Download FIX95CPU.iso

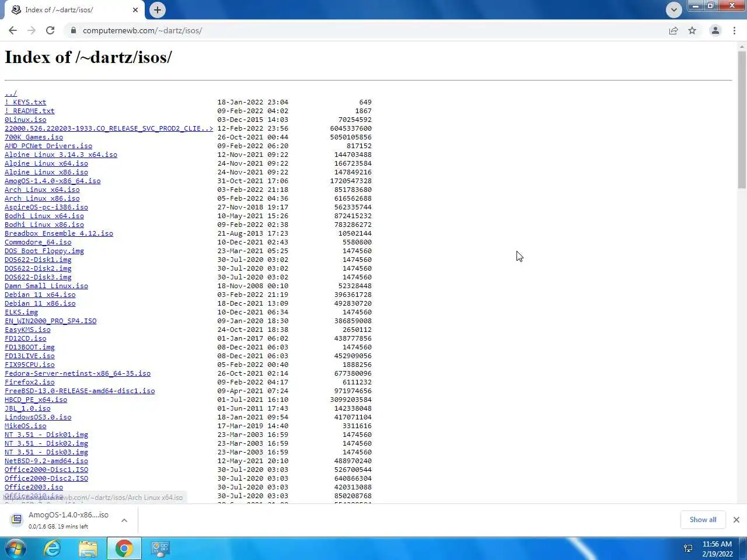click(30, 365)
